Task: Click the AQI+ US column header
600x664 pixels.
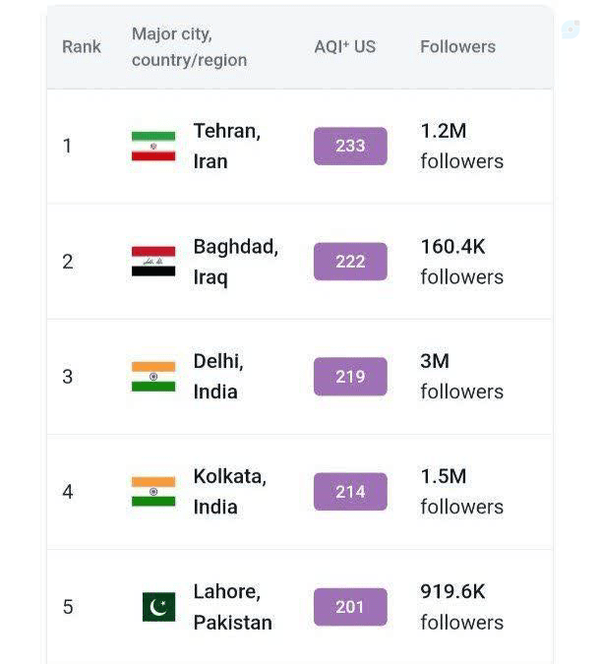Action: coord(345,47)
